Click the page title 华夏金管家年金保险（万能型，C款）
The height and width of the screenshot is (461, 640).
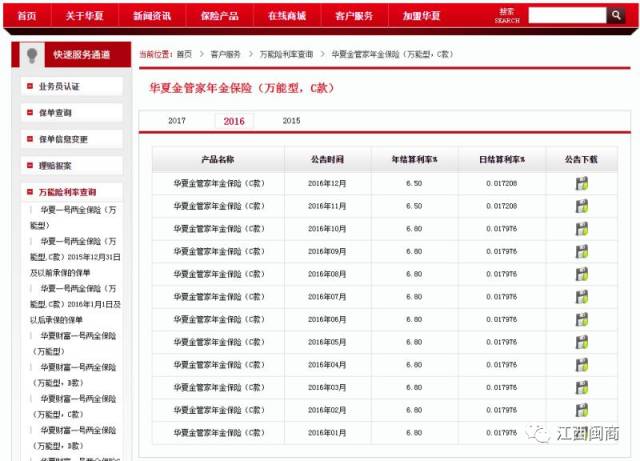(x=242, y=88)
